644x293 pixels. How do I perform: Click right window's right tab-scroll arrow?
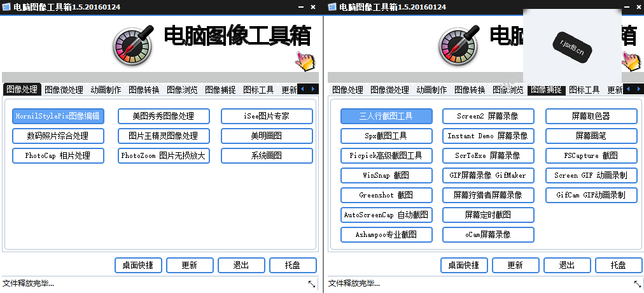[x=639, y=89]
